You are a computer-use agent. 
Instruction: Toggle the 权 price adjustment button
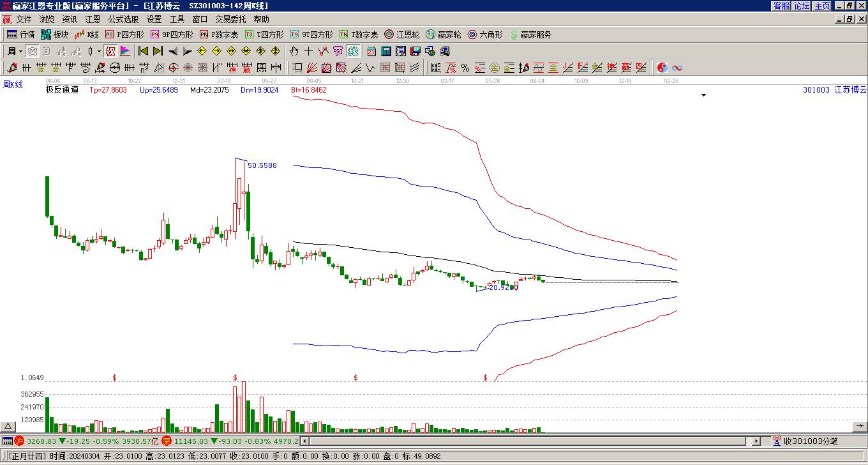pyautogui.click(x=110, y=51)
